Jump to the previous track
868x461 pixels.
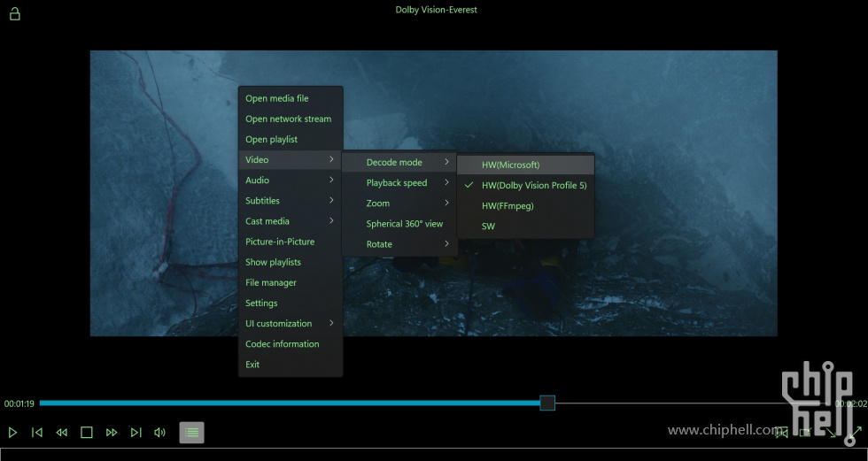[37, 433]
